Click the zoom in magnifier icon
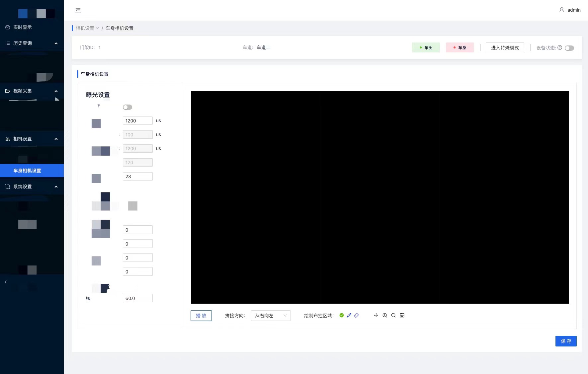 click(385, 315)
